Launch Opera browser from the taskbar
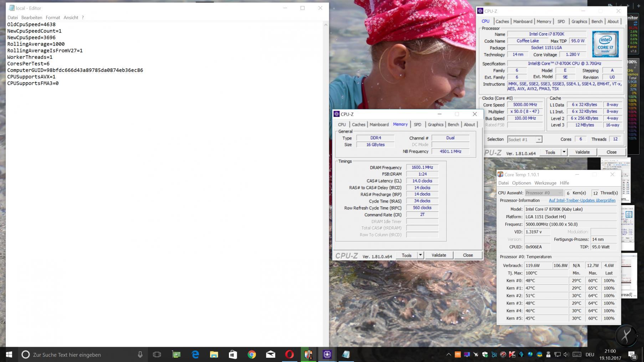644x362 pixels. pyautogui.click(x=290, y=355)
